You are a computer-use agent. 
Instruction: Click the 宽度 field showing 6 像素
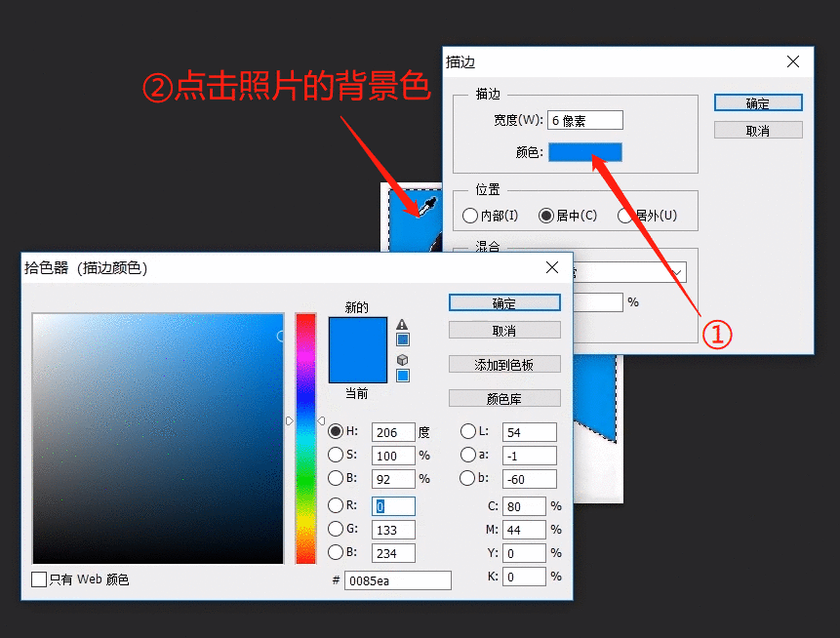(x=586, y=119)
